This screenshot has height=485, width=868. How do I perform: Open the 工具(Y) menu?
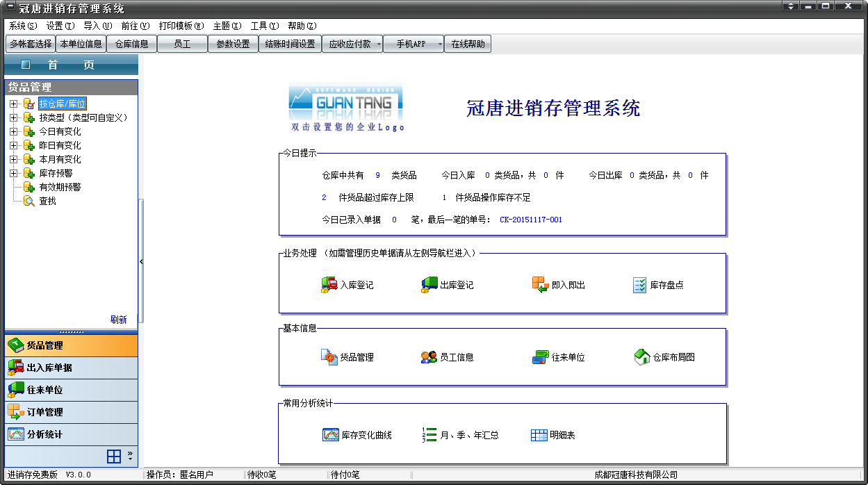pos(265,26)
